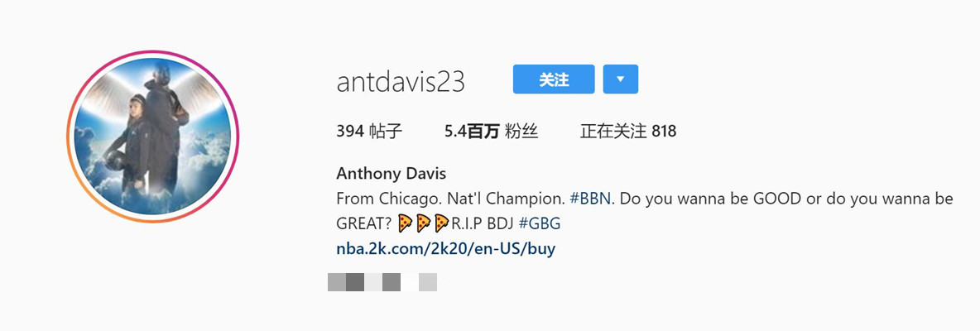Visit the nba.2k.com/2k20/en-US/buy link
980x331 pixels.
tap(445, 248)
